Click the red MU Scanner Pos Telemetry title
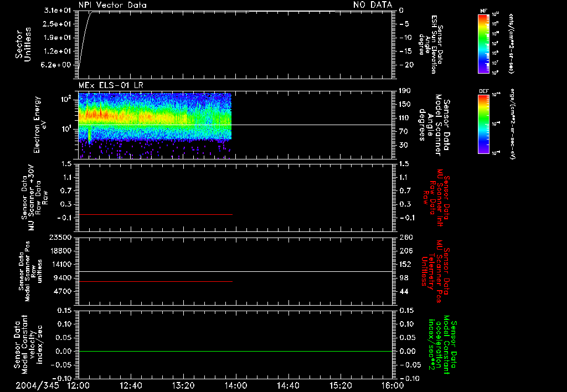Screen dimensions: 567x392 click(436, 271)
